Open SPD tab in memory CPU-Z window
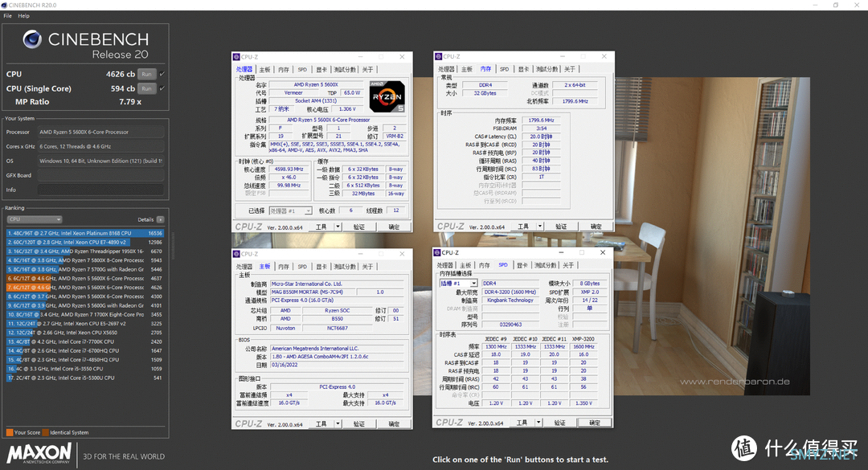This screenshot has width=868, height=470. 504,69
